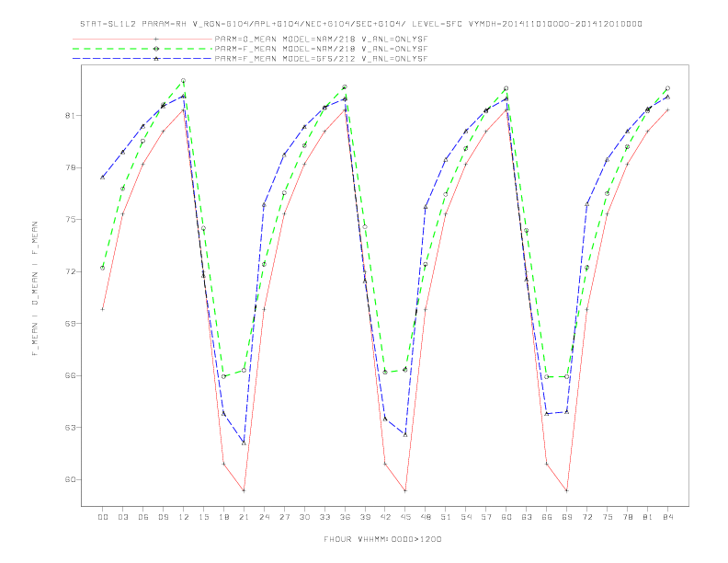Click x-axis forecast hour label 21
728x563 pixels.
pos(244,517)
